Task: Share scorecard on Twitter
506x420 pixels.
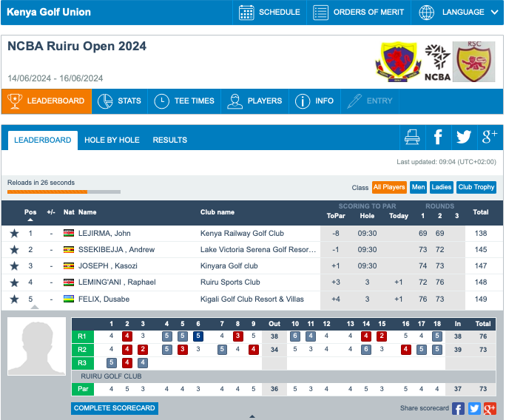Action: [474, 408]
